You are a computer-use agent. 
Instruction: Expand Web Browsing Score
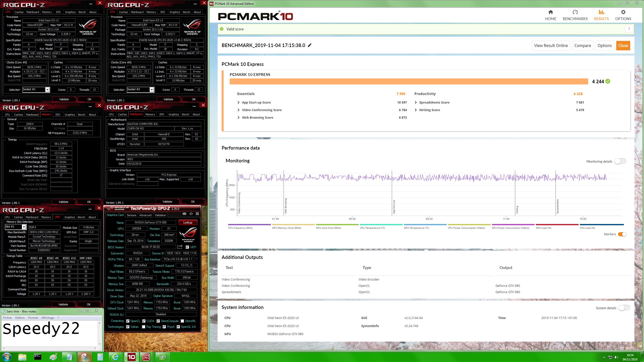pyautogui.click(x=238, y=117)
